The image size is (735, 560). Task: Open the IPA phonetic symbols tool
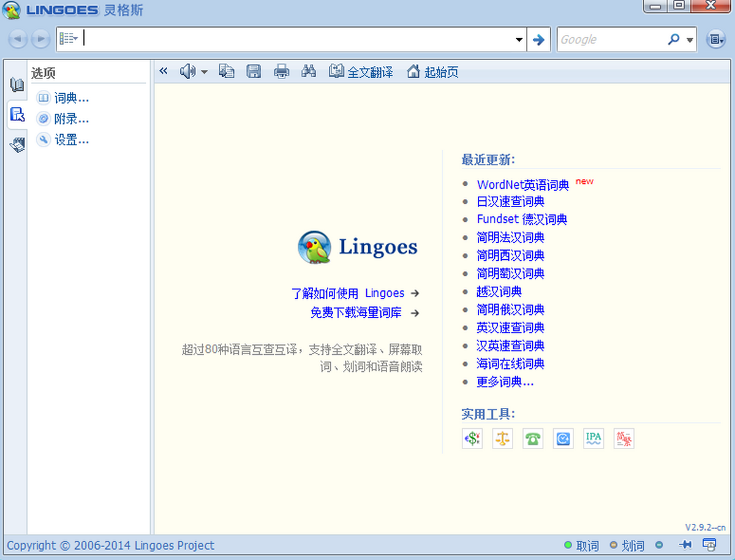(x=594, y=439)
